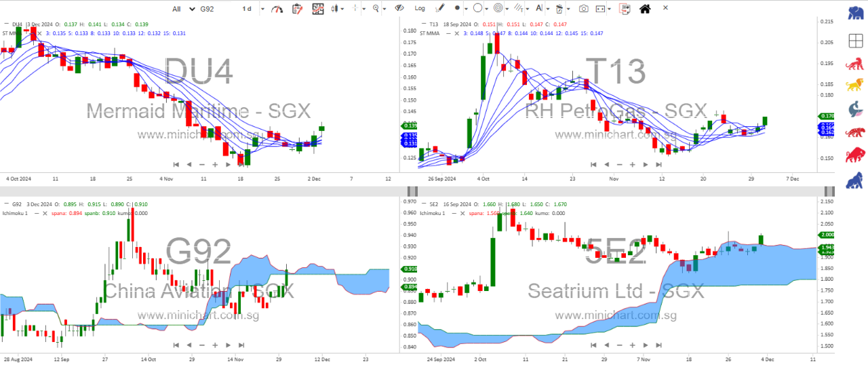Screen dimensions: 868x365
Task: Click the symbol field showing G92
Action: click(210, 9)
